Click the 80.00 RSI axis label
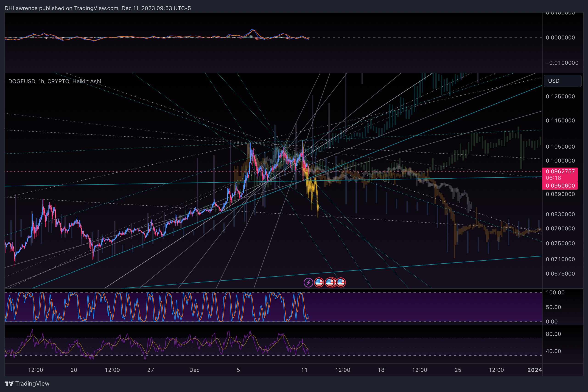 (553, 334)
